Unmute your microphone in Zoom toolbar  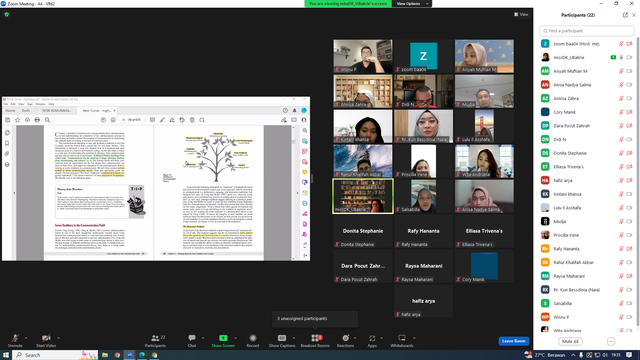click(x=15, y=340)
